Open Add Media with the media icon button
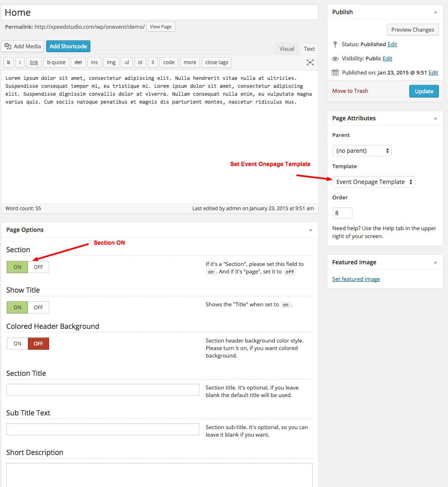This screenshot has width=448, height=487. pyautogui.click(x=23, y=46)
